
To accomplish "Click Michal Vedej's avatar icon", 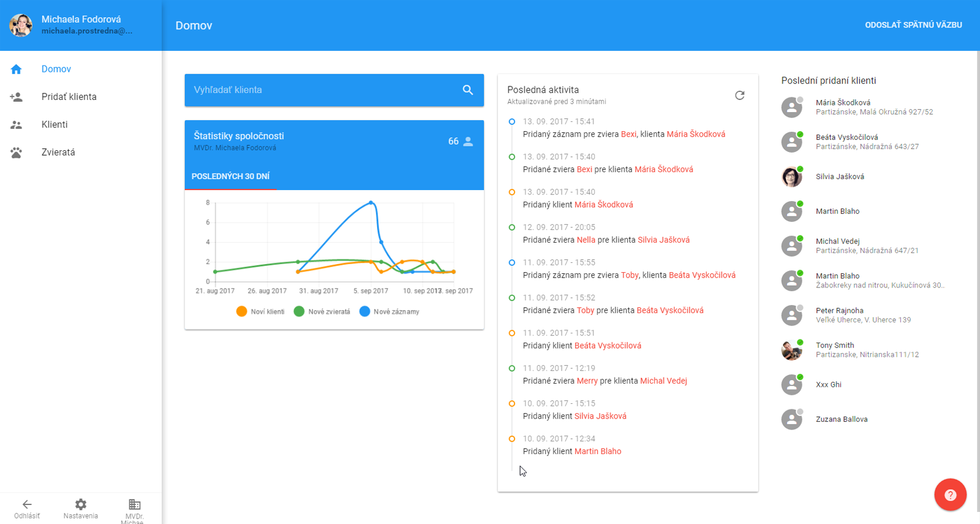I will [x=792, y=246].
